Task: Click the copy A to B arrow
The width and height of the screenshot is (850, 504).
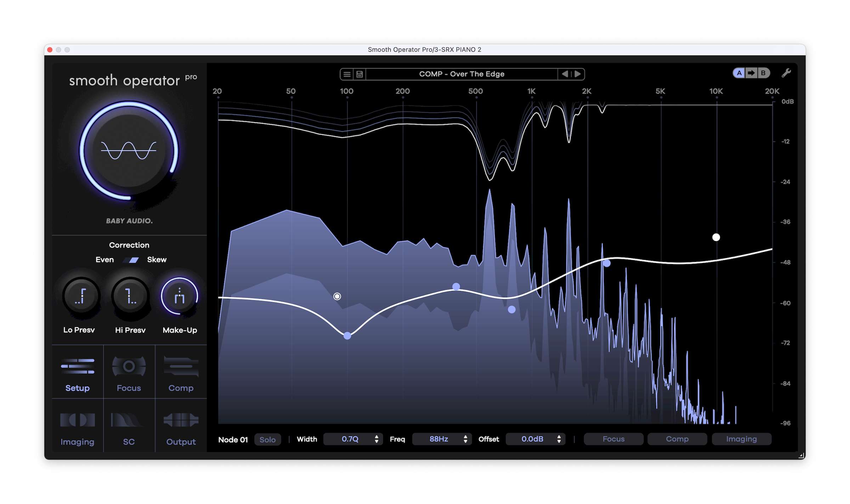Action: coord(751,73)
